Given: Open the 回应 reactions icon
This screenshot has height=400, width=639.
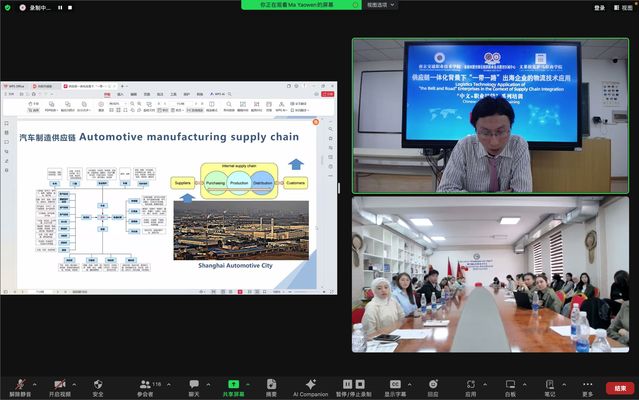Looking at the screenshot, I should [x=432, y=384].
